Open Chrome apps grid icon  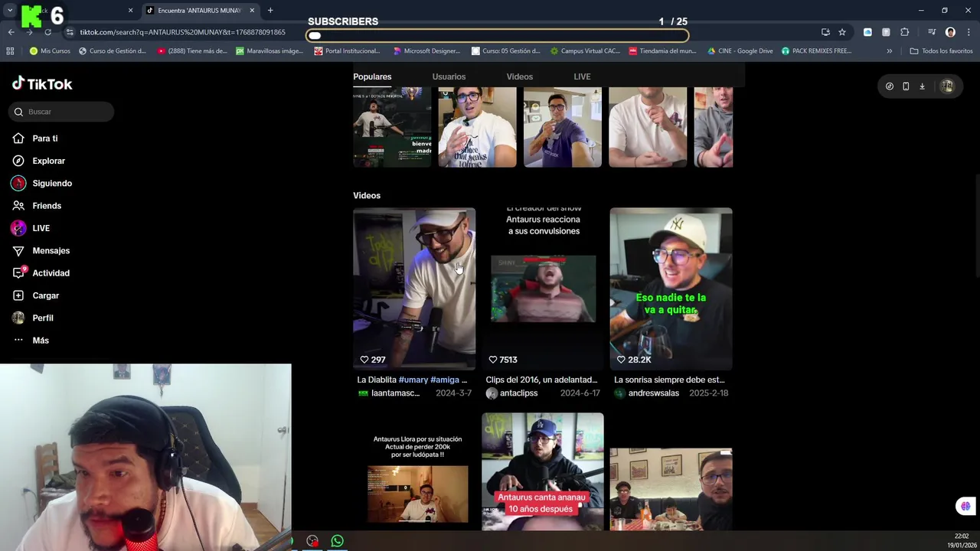(x=10, y=51)
